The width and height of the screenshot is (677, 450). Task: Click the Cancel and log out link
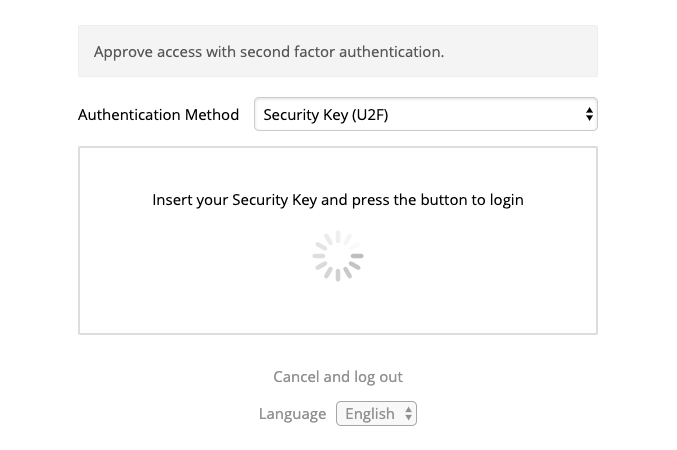click(338, 377)
